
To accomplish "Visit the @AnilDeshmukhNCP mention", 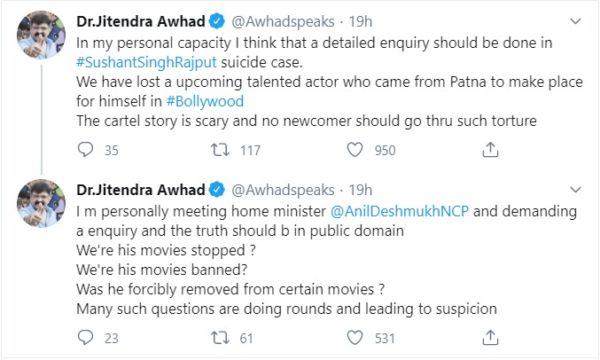I will [x=399, y=211].
